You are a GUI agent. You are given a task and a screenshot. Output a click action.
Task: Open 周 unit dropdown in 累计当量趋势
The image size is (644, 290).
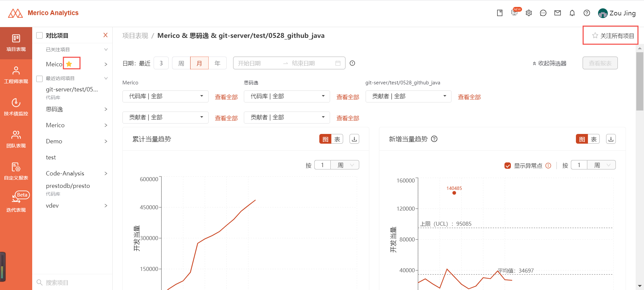pos(345,165)
